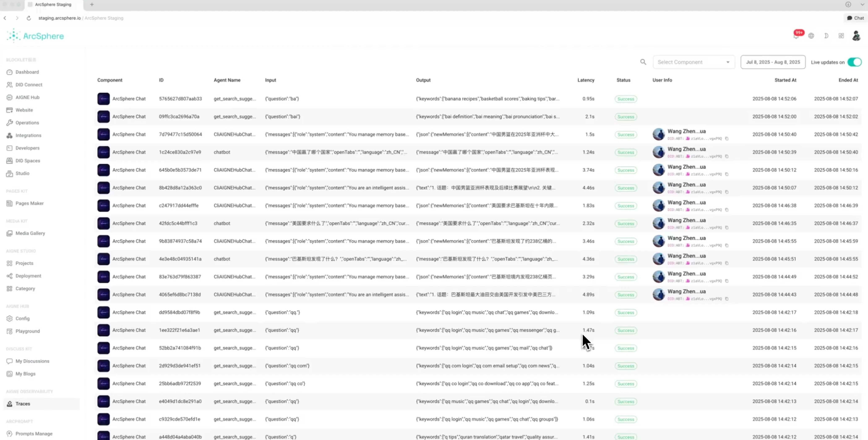Click Success badge for trace 8b428d8a12a363c0

(626, 188)
